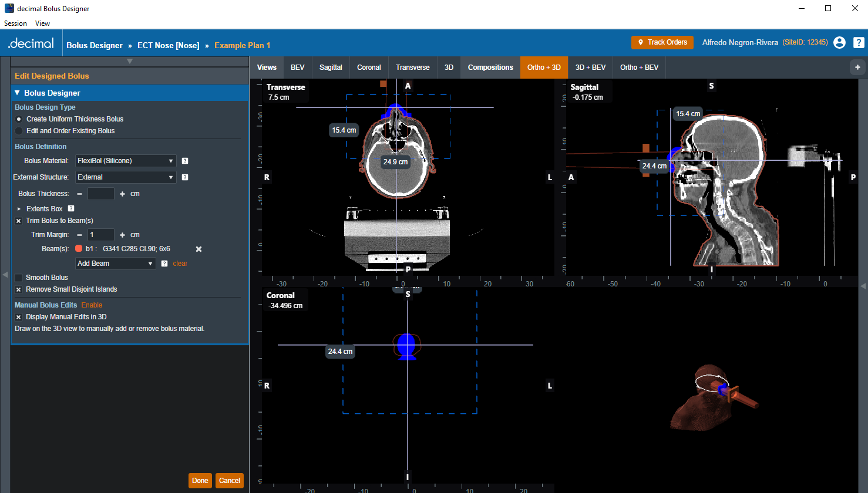Click help icon next to Bolus Material

tap(185, 161)
